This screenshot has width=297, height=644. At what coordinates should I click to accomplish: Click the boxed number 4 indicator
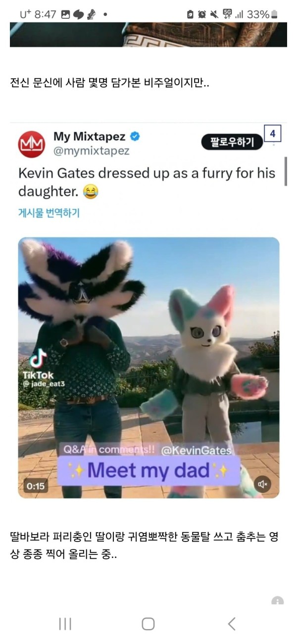point(273,134)
